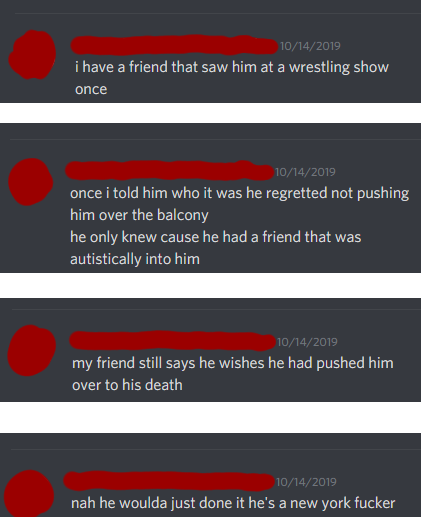Click redacted avatar beside wrestling show message
This screenshot has height=517, width=421.
[32, 55]
